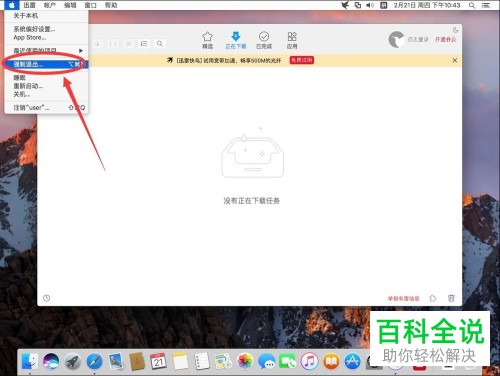Click the input method icon in menu bar
This screenshot has width=500, height=376.
384,5
